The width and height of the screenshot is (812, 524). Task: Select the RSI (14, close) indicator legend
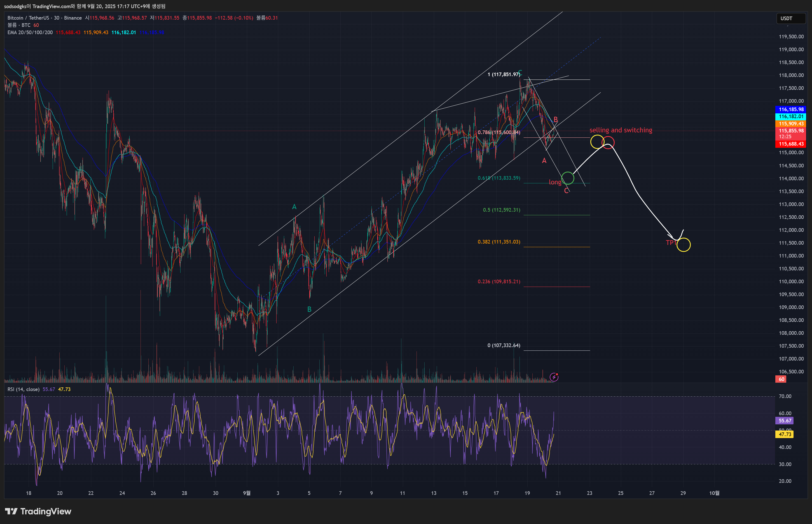pyautogui.click(x=24, y=389)
